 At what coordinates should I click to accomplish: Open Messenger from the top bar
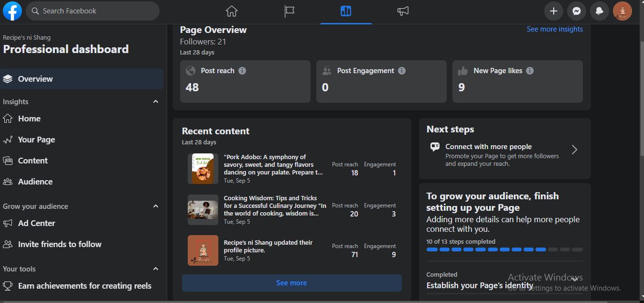click(577, 11)
